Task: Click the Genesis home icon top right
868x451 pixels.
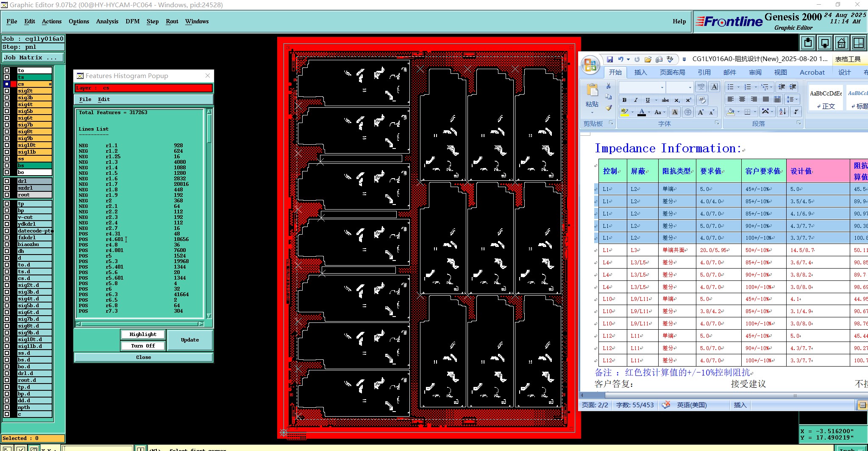Action: tap(841, 43)
